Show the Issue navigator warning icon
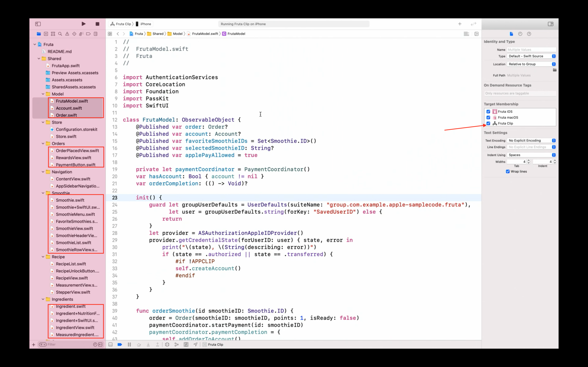The width and height of the screenshot is (588, 367). (x=67, y=34)
